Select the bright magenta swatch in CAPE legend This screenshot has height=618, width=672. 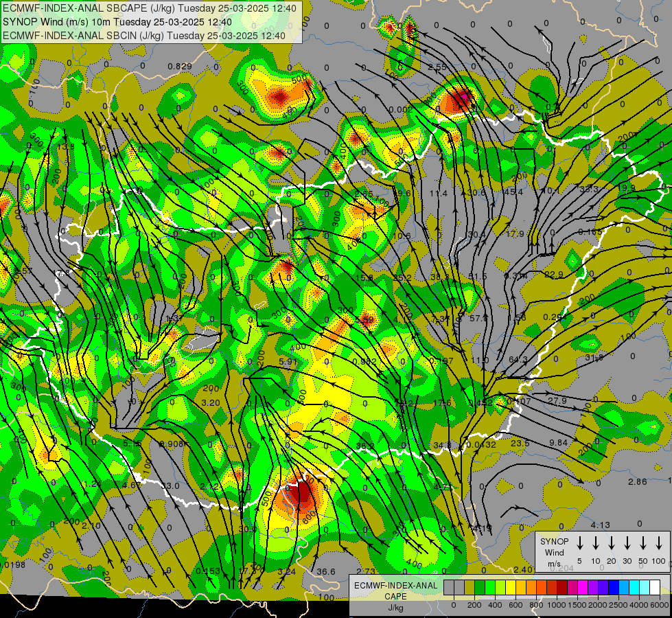pos(583,588)
